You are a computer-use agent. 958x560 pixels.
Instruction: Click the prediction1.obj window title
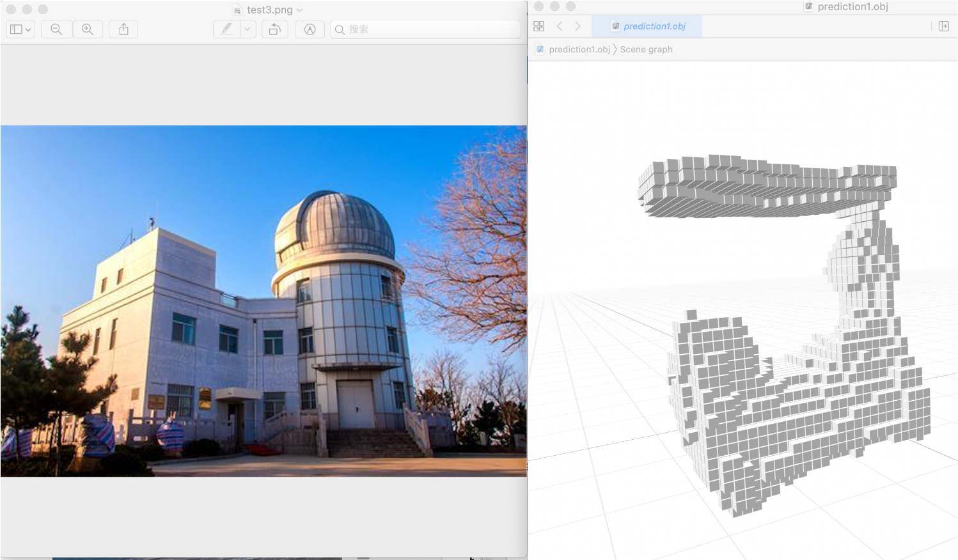tap(852, 6)
